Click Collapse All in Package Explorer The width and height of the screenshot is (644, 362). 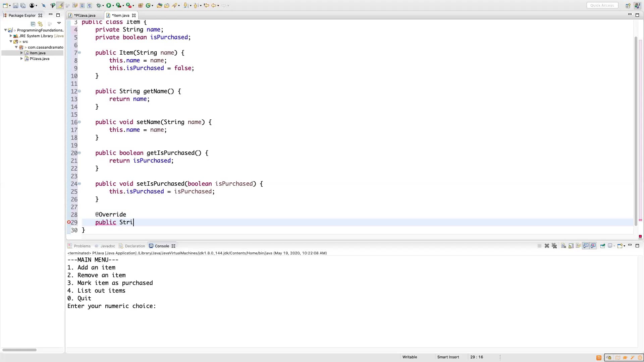coord(33,24)
